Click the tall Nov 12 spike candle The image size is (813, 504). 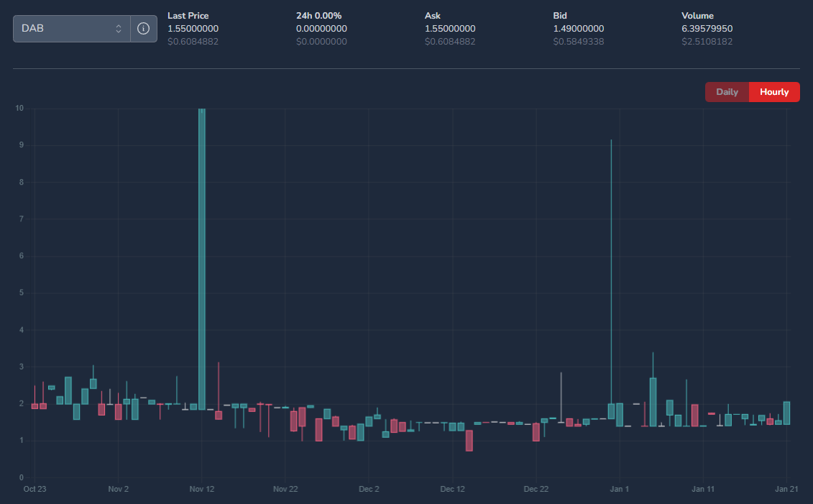pyautogui.click(x=202, y=260)
